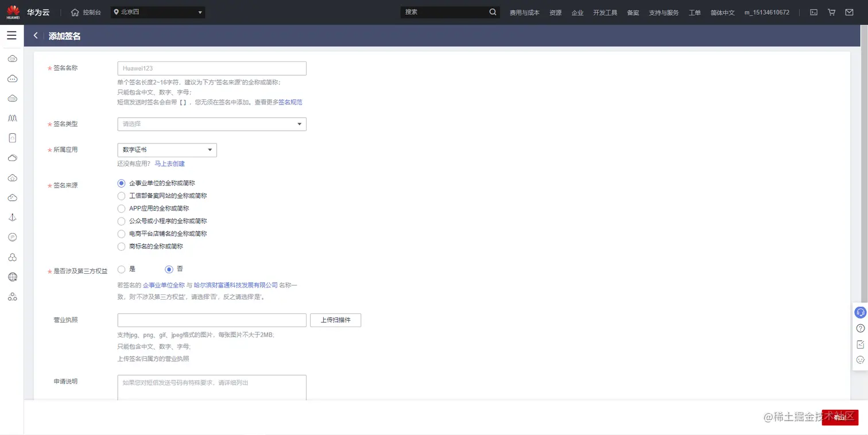Viewport: 868px width, 435px height.
Task: Click the console home house icon
Action: tap(75, 12)
